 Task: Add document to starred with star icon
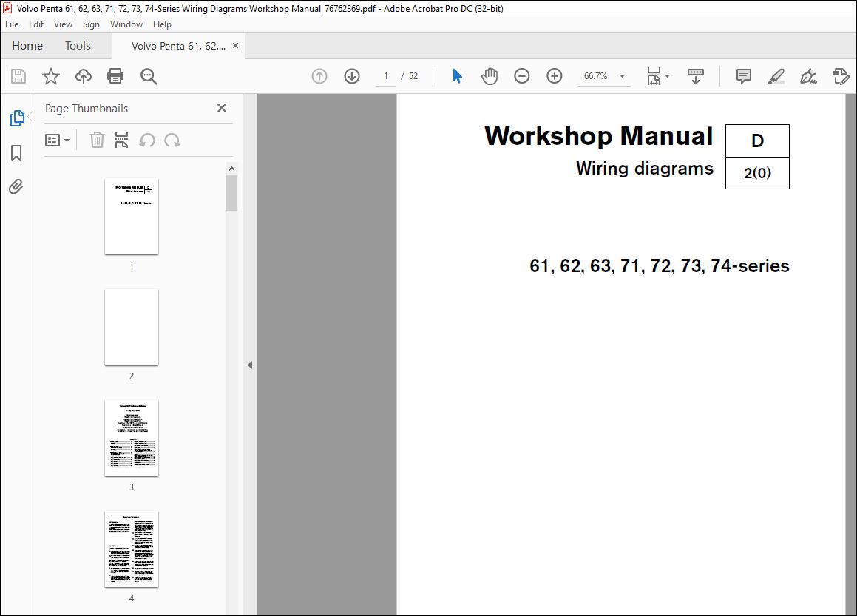51,76
